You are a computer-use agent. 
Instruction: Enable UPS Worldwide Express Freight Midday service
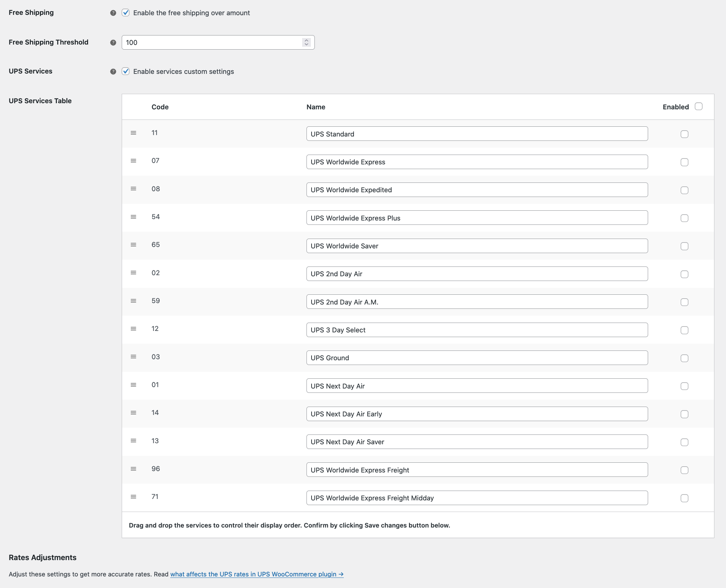pyautogui.click(x=684, y=499)
